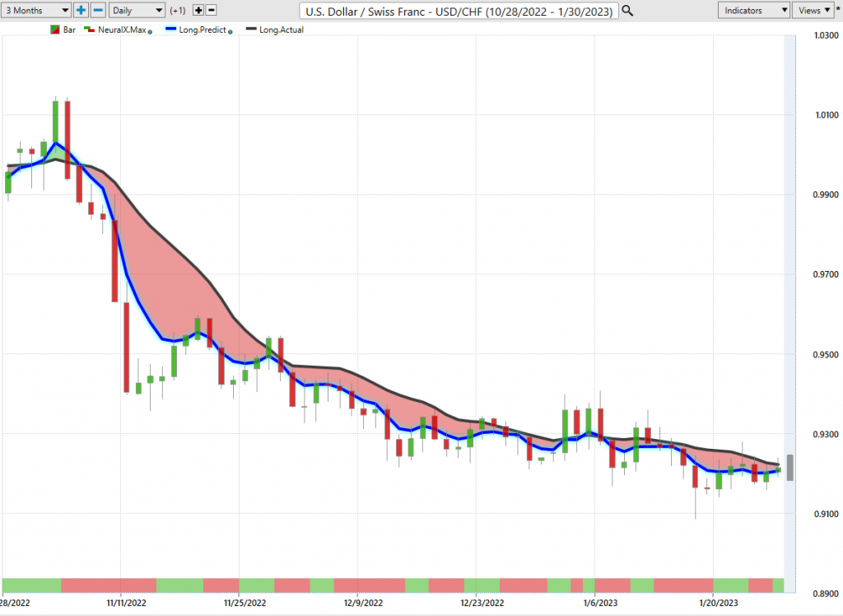The height and width of the screenshot is (616, 843).
Task: Click the magnifying glass search icon
Action: point(627,11)
